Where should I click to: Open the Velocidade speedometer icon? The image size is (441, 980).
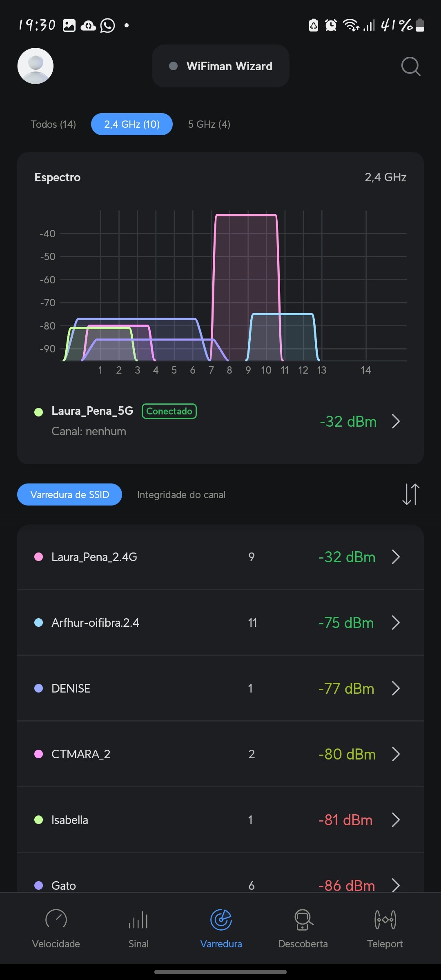(56, 920)
